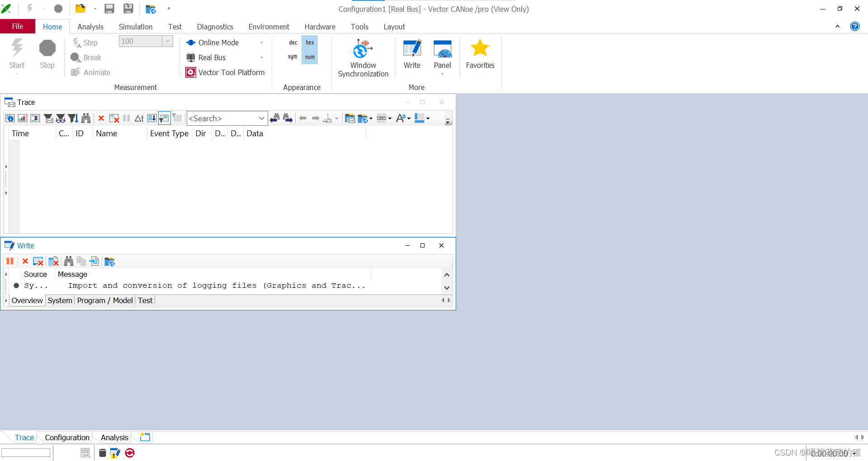The image size is (868, 461).
Task: Open the Trace Search combo box
Action: pyautogui.click(x=227, y=119)
